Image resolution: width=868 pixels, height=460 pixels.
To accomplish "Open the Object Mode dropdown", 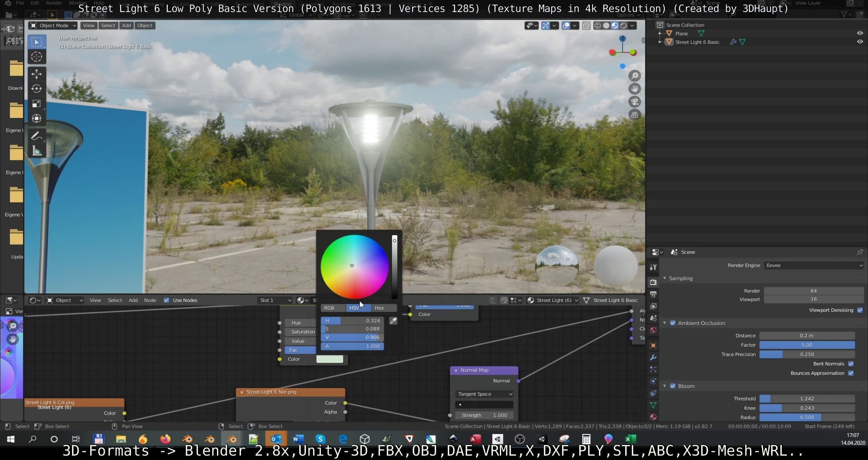I will coord(53,25).
